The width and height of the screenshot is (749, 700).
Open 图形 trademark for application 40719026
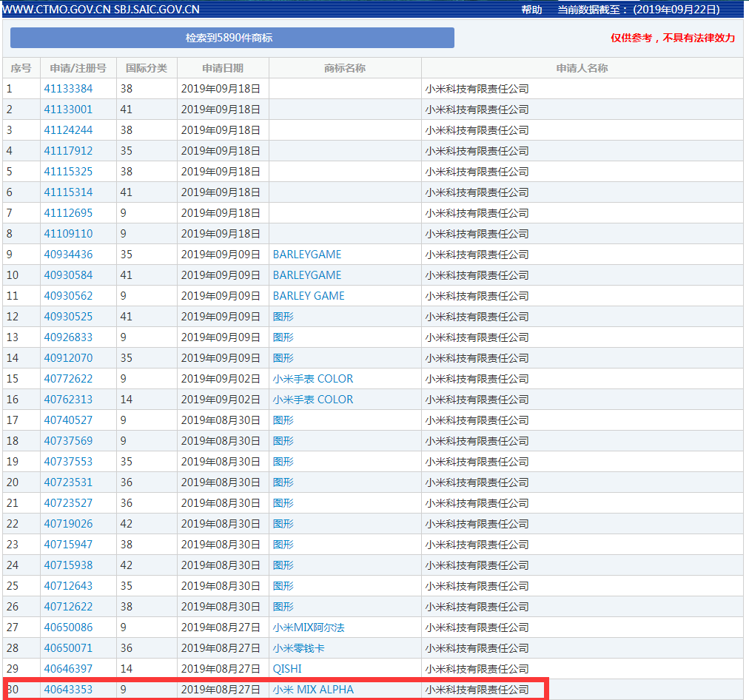tap(283, 524)
